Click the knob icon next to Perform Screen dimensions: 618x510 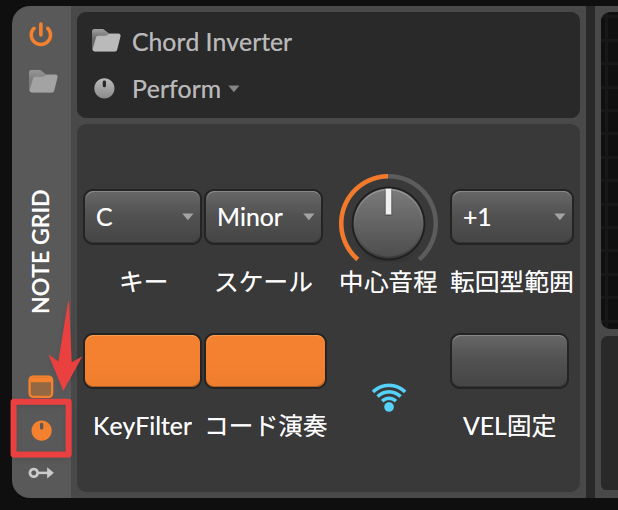104,88
